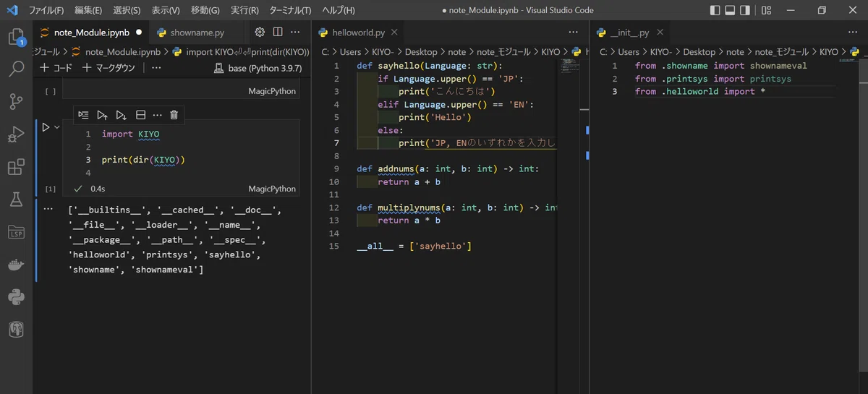Open more actions for helloworld.py editor group
The height and width of the screenshot is (394, 868).
[574, 33]
